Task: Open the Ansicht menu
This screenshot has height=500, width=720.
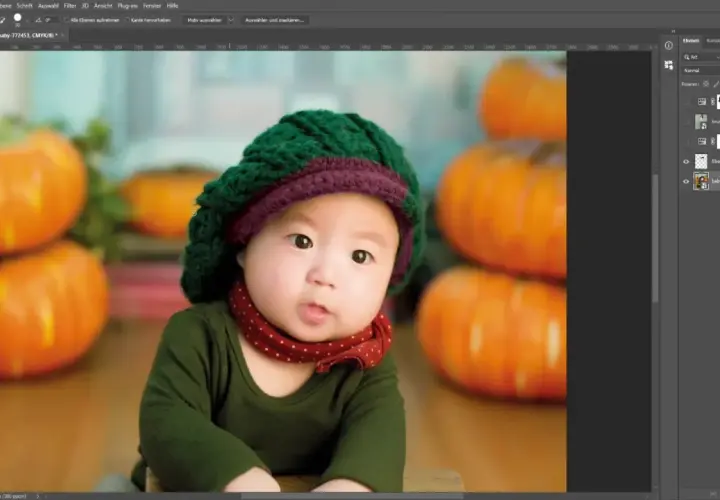Action: pyautogui.click(x=103, y=6)
